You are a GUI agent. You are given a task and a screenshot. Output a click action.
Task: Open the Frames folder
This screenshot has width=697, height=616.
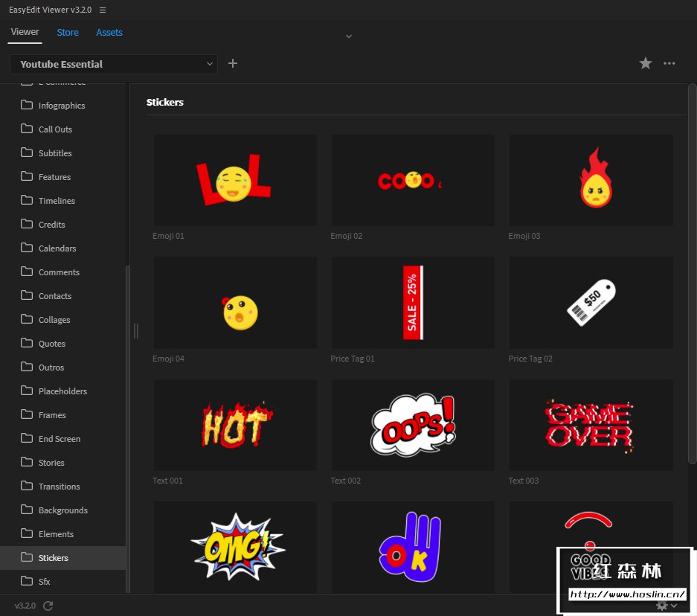pyautogui.click(x=63, y=415)
